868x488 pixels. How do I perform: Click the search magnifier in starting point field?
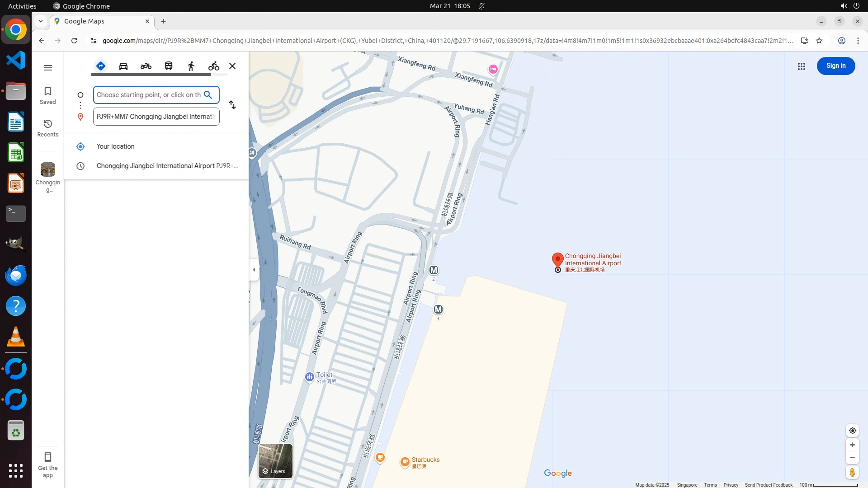click(208, 95)
